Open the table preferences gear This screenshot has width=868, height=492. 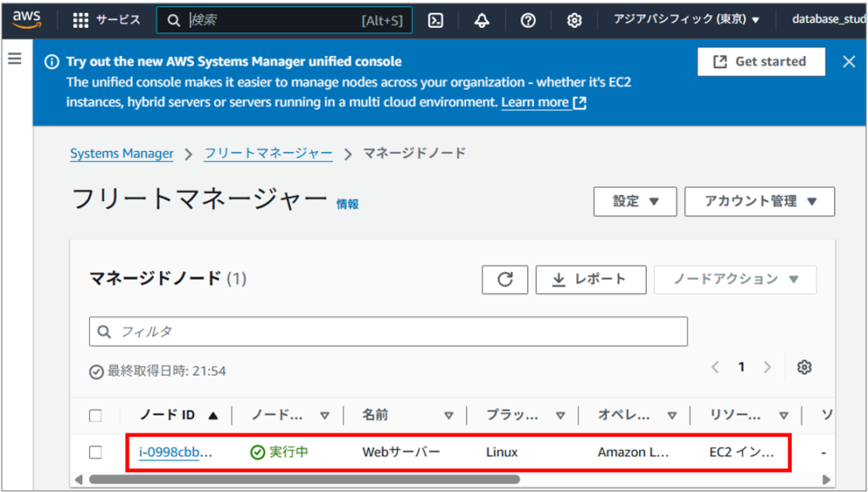point(804,366)
